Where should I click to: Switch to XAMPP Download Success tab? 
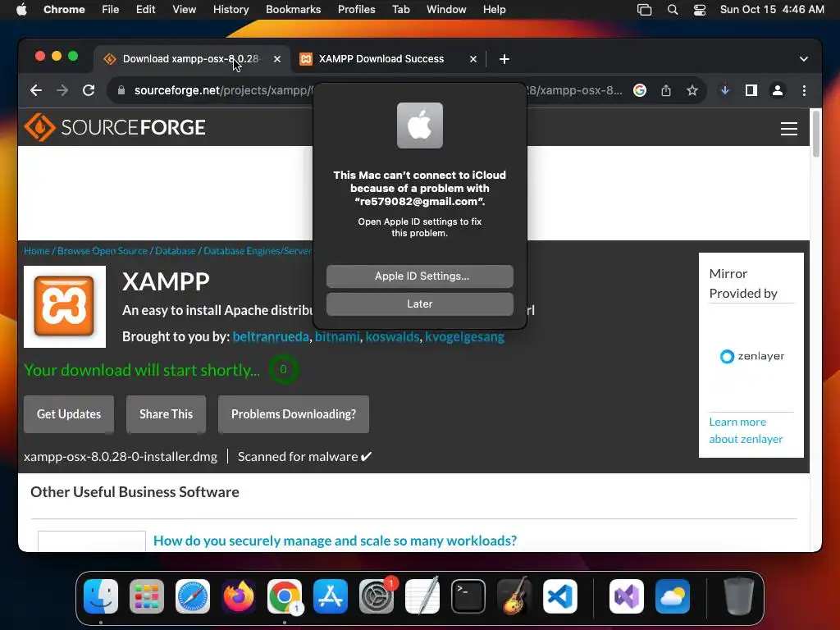click(381, 59)
